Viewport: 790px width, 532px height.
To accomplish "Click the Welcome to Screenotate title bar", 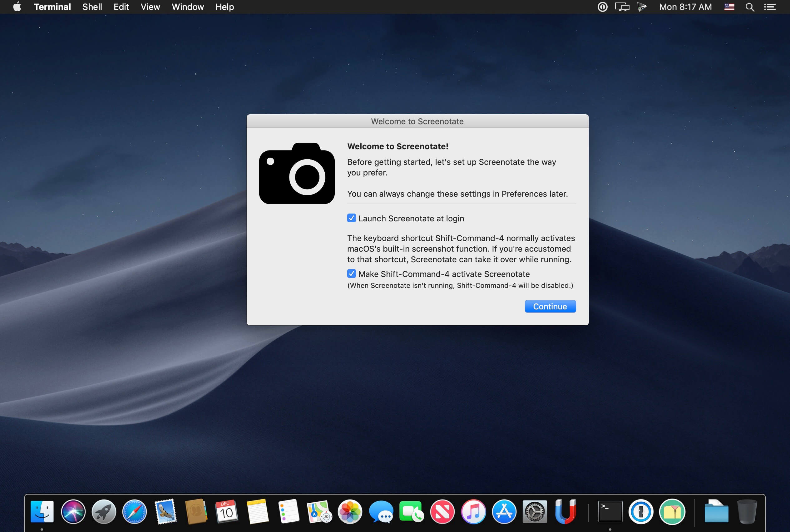I will click(417, 121).
